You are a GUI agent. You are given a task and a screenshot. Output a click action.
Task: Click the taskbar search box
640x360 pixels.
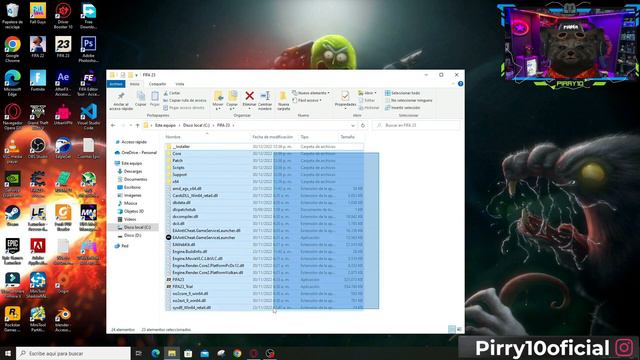coord(73,353)
